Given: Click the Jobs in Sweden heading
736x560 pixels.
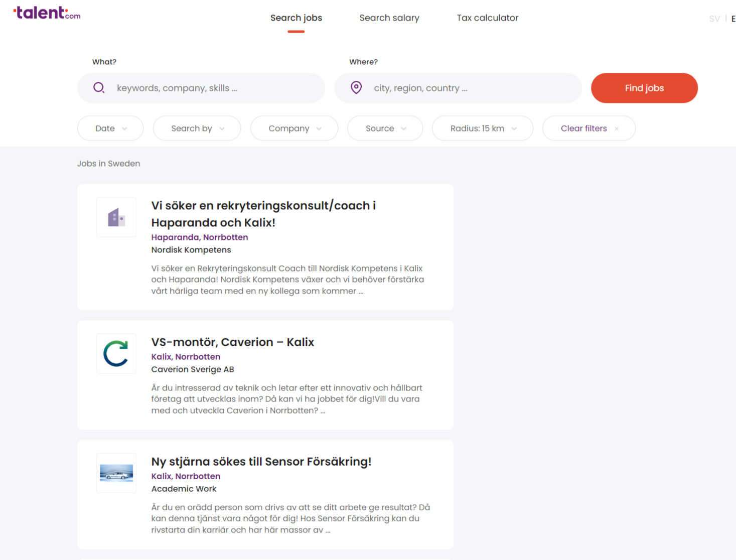Looking at the screenshot, I should click(x=109, y=164).
